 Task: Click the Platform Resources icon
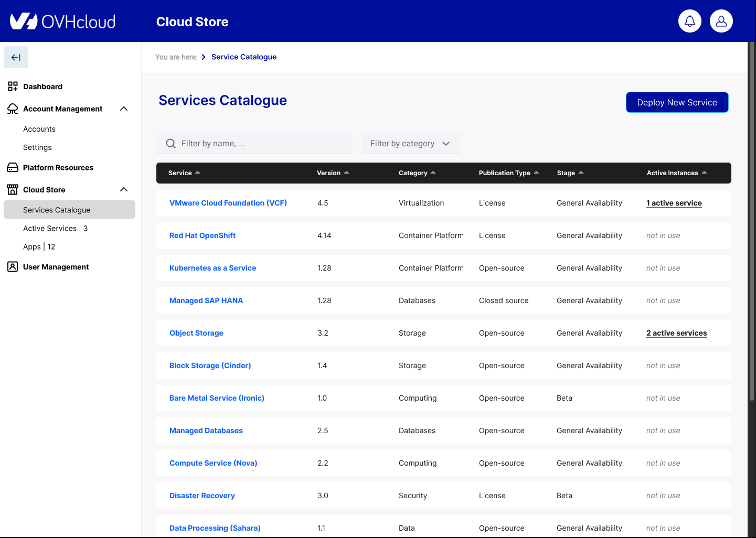[12, 167]
